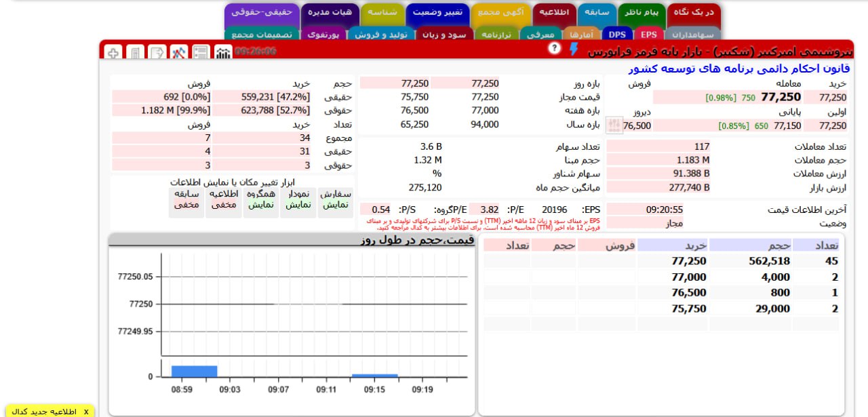Click the closing price value 77,150
Image resolution: width=868 pixels, height=417 pixels.
[x=787, y=125]
